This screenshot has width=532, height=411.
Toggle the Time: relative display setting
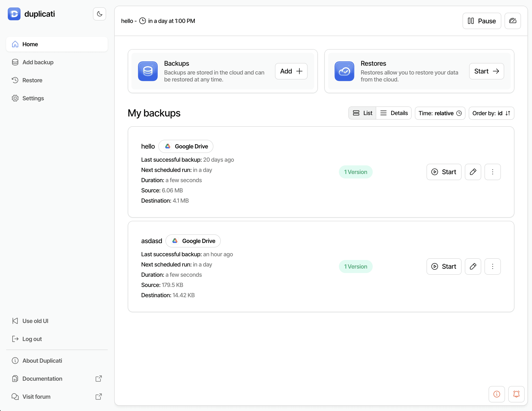tap(440, 113)
